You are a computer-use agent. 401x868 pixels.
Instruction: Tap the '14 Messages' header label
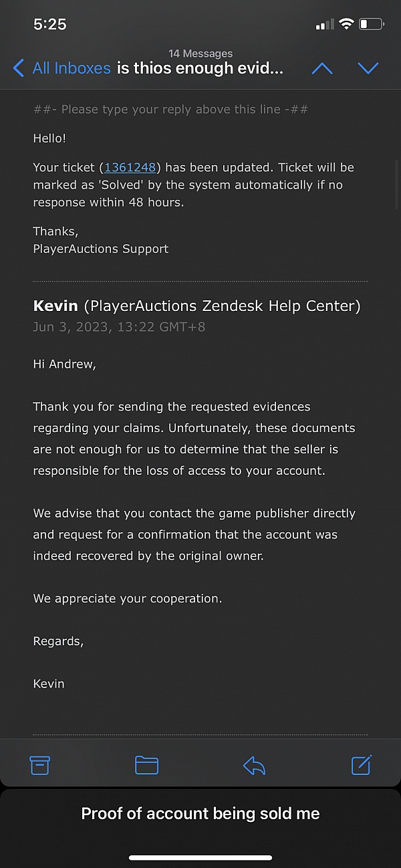click(x=201, y=53)
